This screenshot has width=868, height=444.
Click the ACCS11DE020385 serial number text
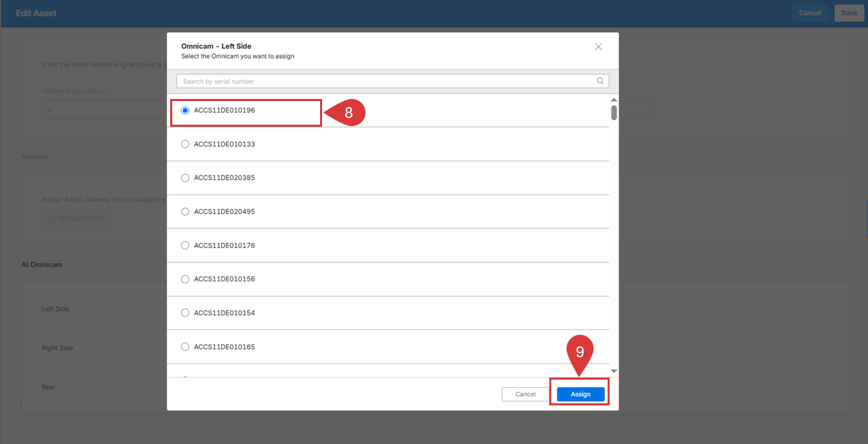coord(224,178)
